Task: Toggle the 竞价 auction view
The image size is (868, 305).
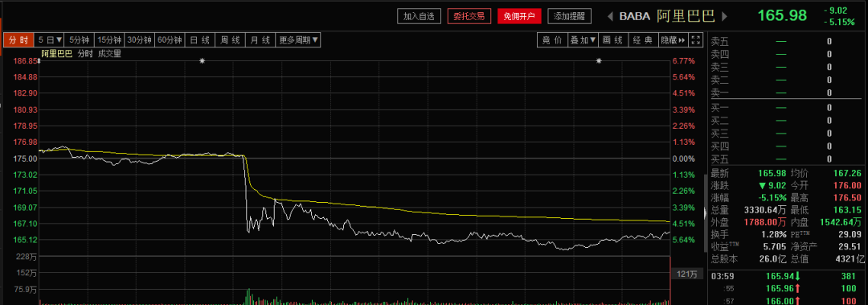Action: pos(552,40)
